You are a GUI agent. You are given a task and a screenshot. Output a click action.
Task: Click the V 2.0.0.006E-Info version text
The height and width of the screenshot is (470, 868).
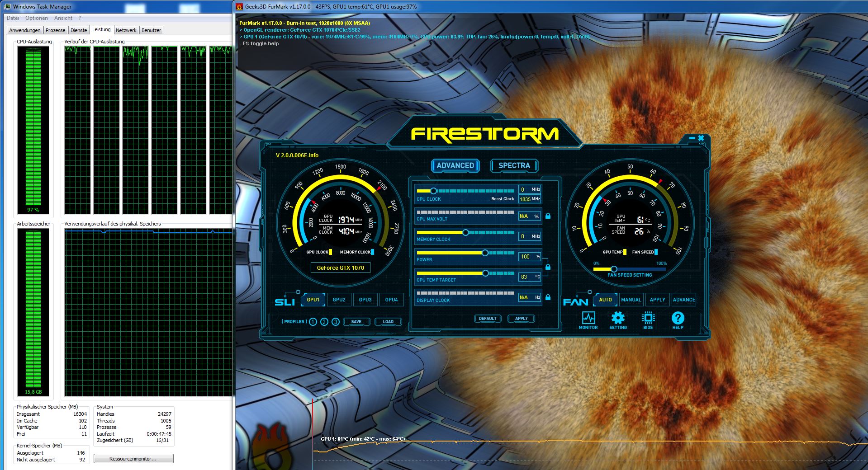297,155
